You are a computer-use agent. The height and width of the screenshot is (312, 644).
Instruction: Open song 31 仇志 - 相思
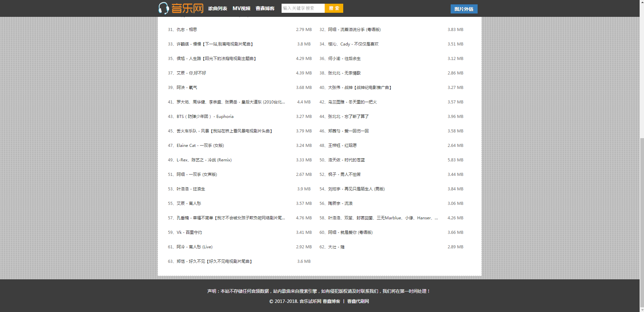point(187,30)
